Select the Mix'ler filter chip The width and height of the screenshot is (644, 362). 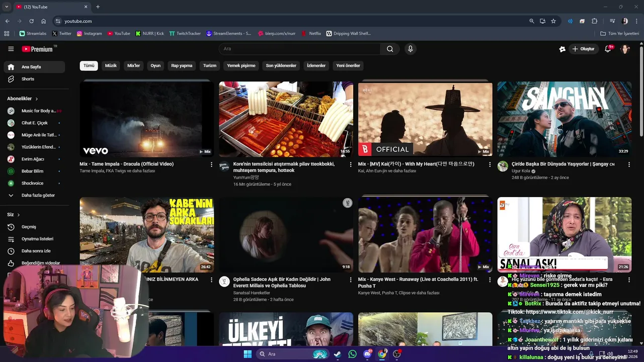pyautogui.click(x=134, y=65)
